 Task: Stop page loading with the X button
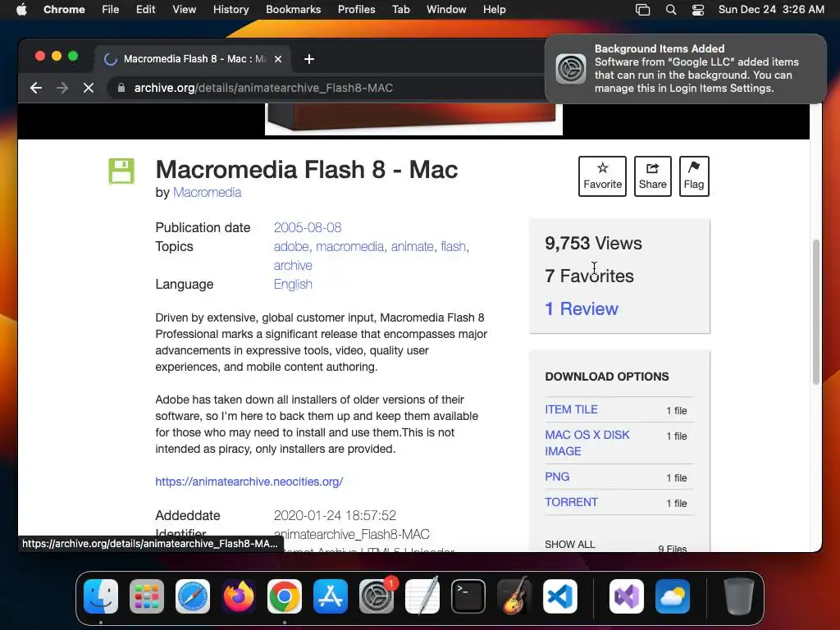(89, 88)
